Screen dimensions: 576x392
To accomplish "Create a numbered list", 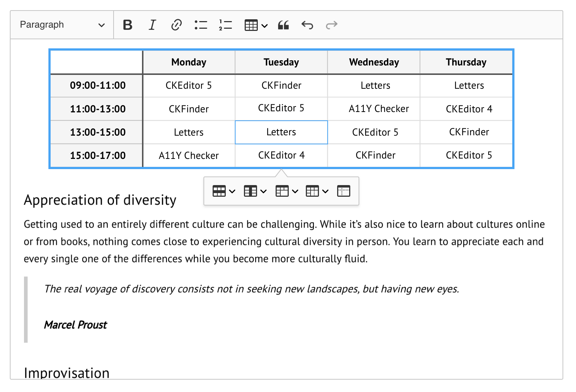I will [x=225, y=25].
